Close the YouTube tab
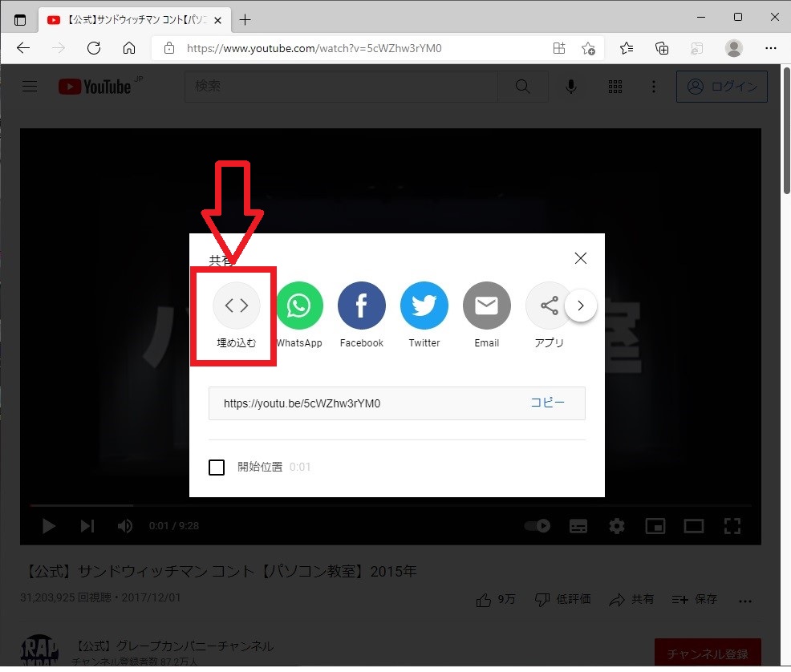Viewport: 791px width, 672px height. coord(218,20)
